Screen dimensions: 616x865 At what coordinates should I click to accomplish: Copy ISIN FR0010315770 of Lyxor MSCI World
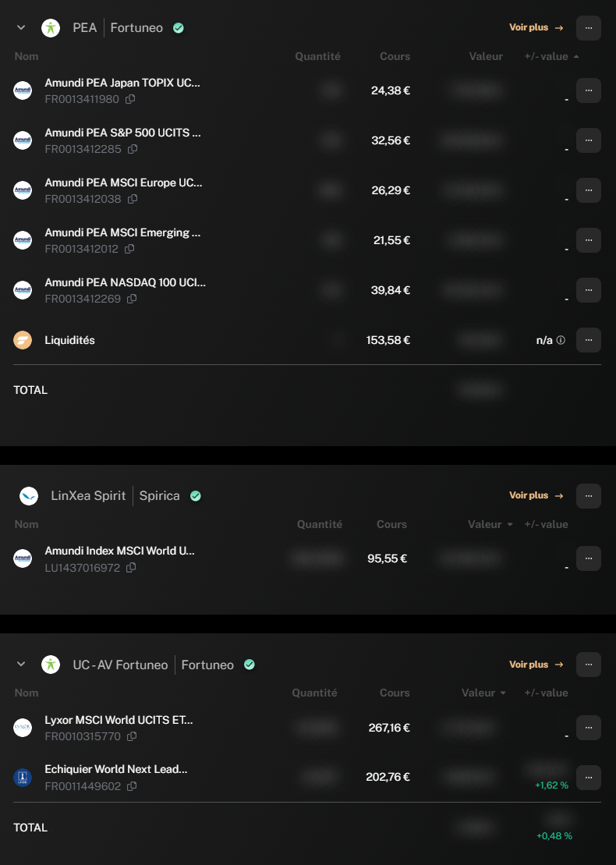point(132,736)
